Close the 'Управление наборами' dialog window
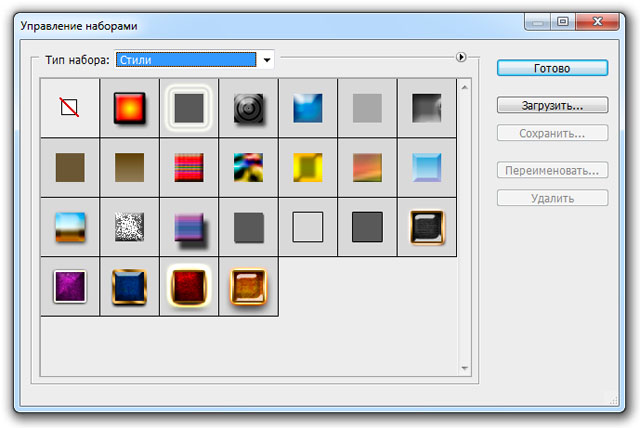Viewport: 640px width, 428px height. 597,22
